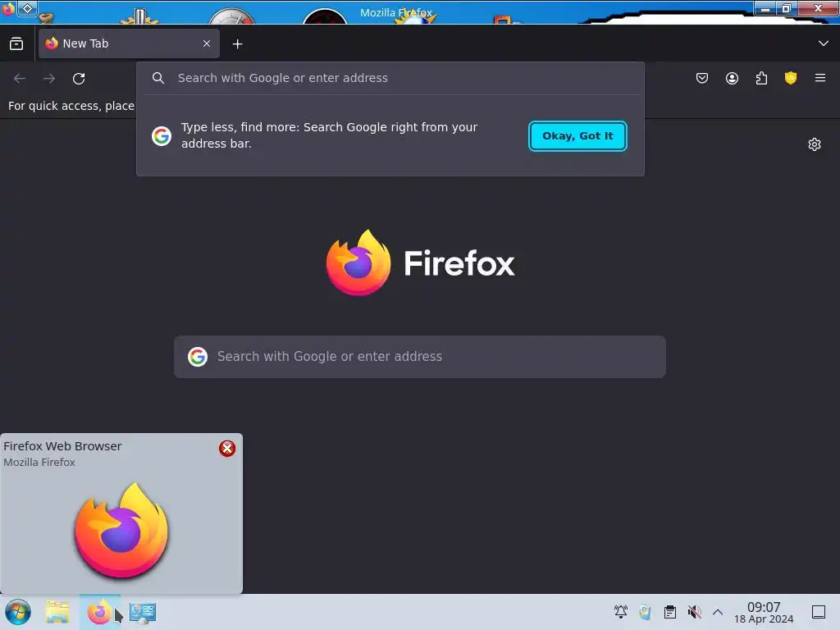Click the 'For quick access, place' bookmarks text
The width and height of the screenshot is (840, 630).
coord(71,106)
